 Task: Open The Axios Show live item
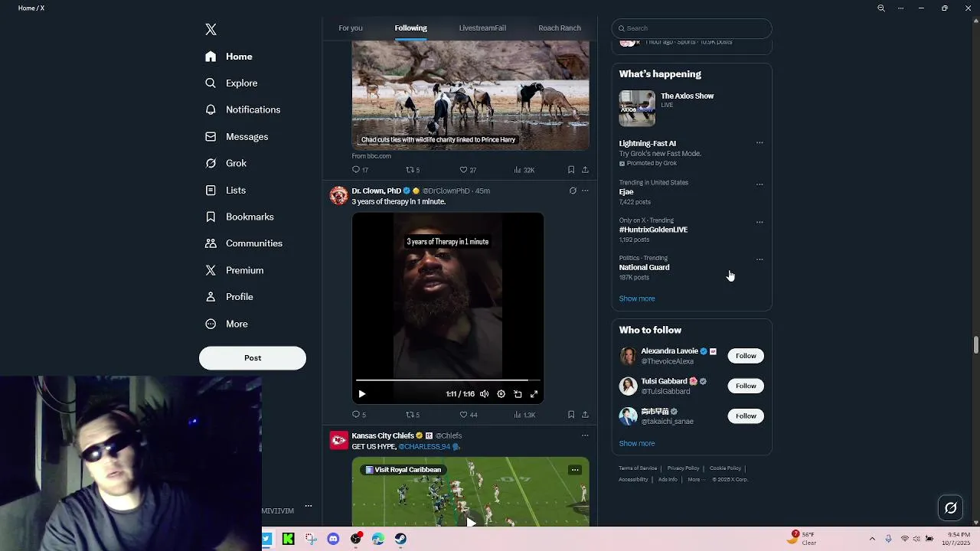(691, 109)
